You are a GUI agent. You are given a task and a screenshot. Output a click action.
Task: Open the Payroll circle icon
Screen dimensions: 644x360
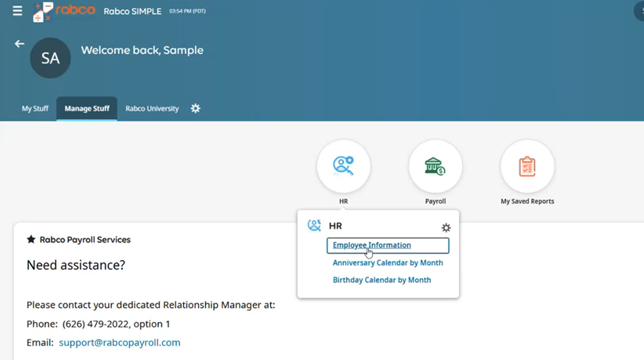[436, 166]
